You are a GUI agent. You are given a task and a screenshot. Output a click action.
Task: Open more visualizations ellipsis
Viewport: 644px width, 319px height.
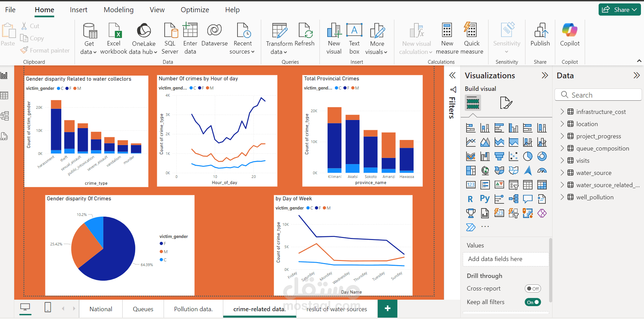click(x=485, y=226)
